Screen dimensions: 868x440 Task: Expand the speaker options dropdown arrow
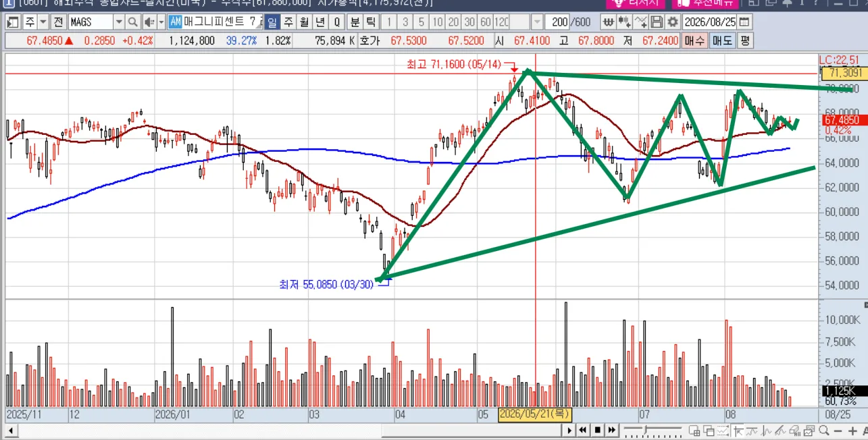tap(161, 22)
